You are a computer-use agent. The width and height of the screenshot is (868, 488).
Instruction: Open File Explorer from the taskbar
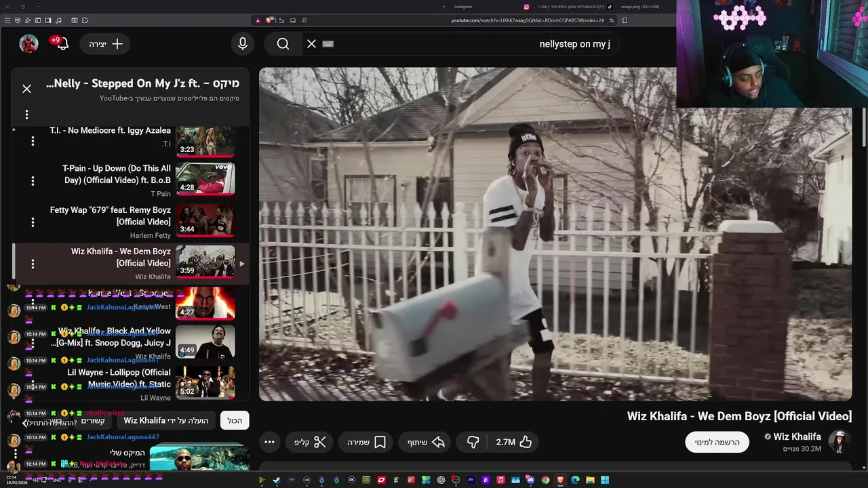point(590,480)
